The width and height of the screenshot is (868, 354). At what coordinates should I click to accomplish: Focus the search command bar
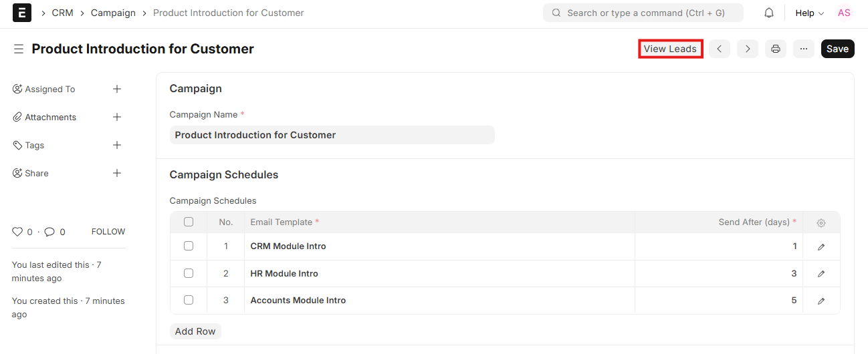pyautogui.click(x=643, y=13)
